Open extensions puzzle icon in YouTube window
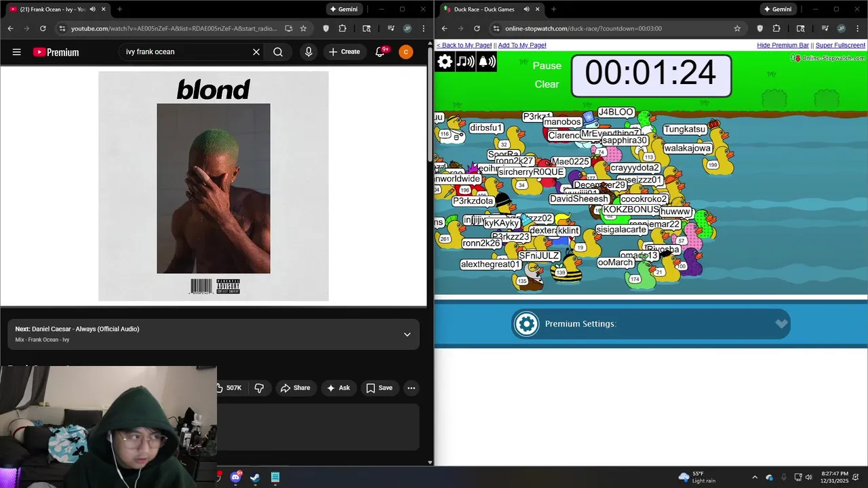 point(342,28)
